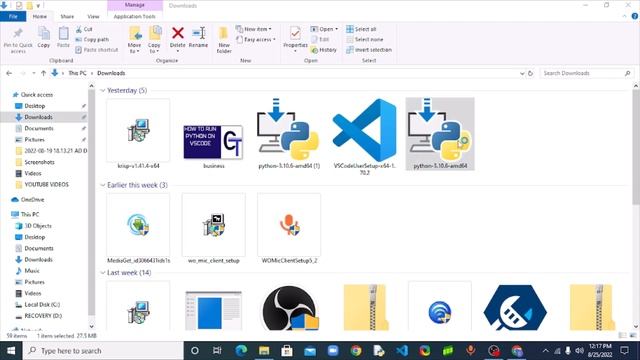640x360 pixels.
Task: Click Select none
Action: (364, 40)
